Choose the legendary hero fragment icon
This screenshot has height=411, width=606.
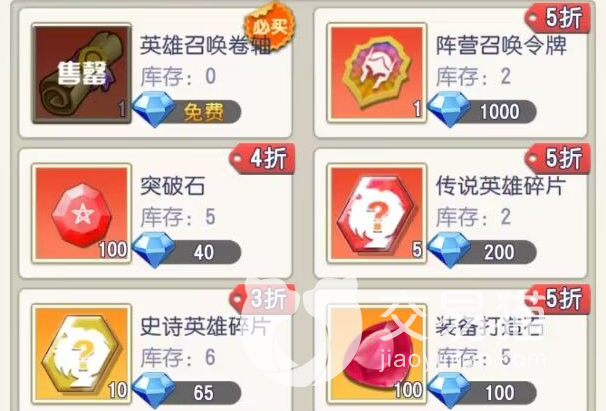[x=377, y=214]
